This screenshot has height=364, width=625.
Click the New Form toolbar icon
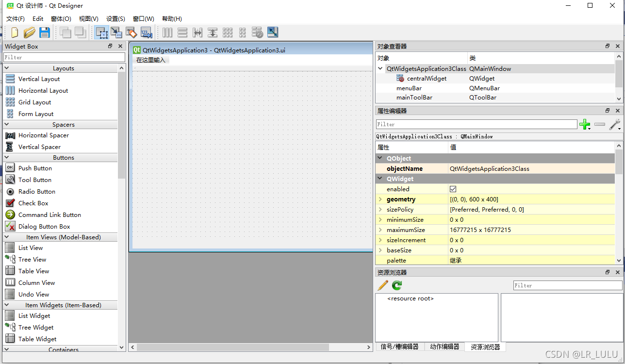(15, 33)
